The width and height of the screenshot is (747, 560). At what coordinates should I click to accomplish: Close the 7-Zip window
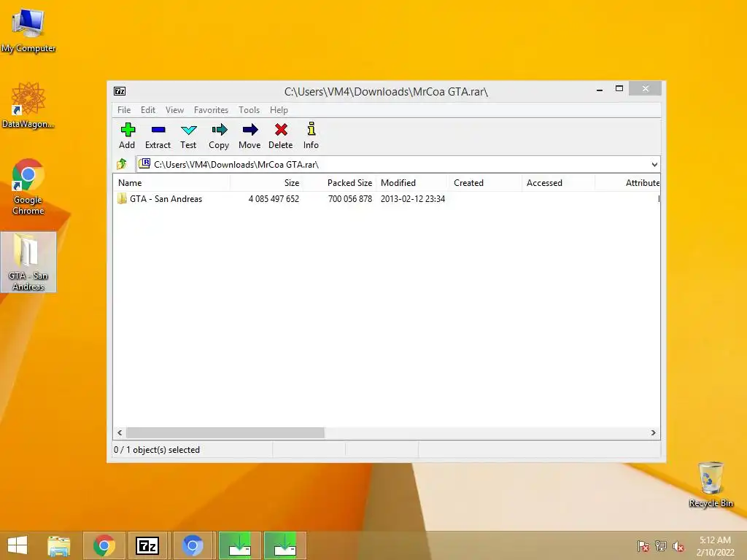click(645, 88)
